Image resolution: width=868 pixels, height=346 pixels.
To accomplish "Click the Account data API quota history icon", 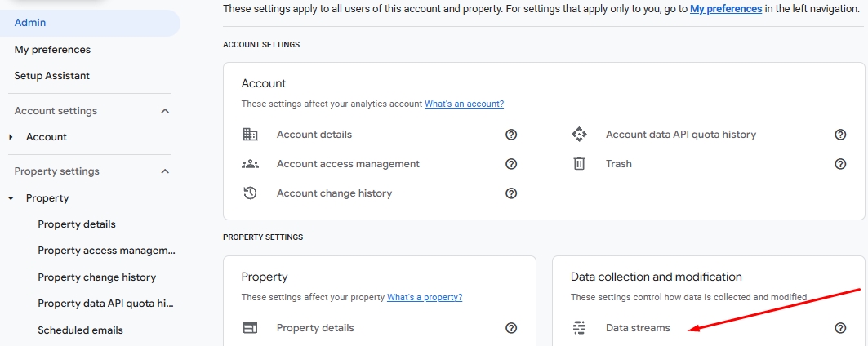I will pos(579,135).
